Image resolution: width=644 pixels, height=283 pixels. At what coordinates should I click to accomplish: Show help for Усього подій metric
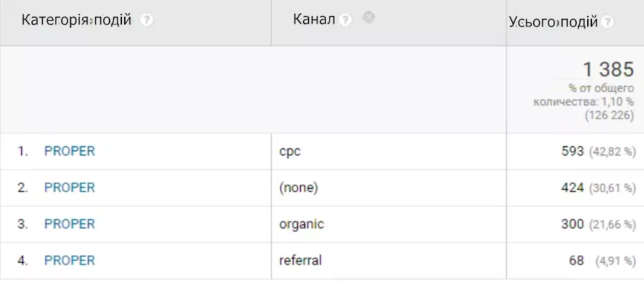[608, 22]
